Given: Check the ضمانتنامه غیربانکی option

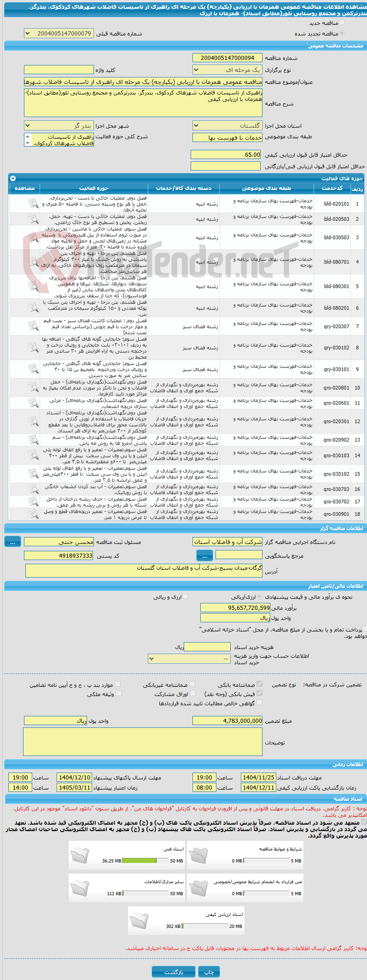Looking at the screenshot, I should point(192,684).
